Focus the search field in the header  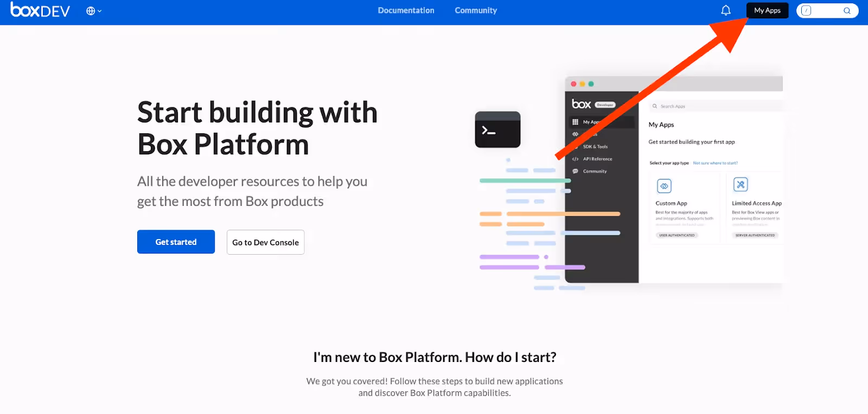tap(827, 11)
